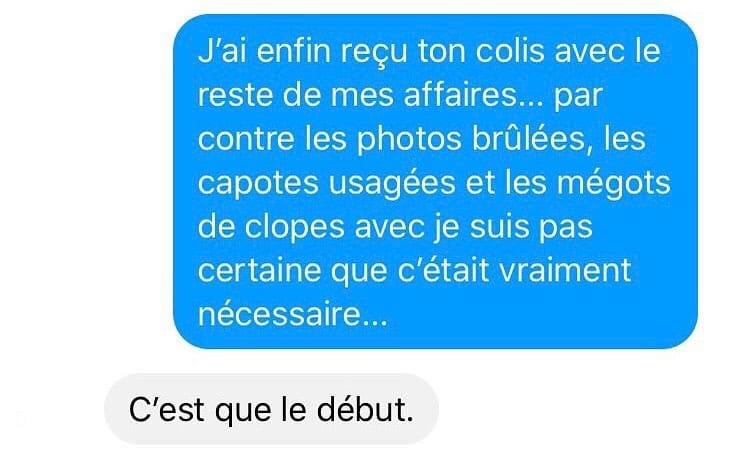Click the blue sent message bubble
Image resolution: width=750 pixels, height=453 pixels.
[435, 181]
